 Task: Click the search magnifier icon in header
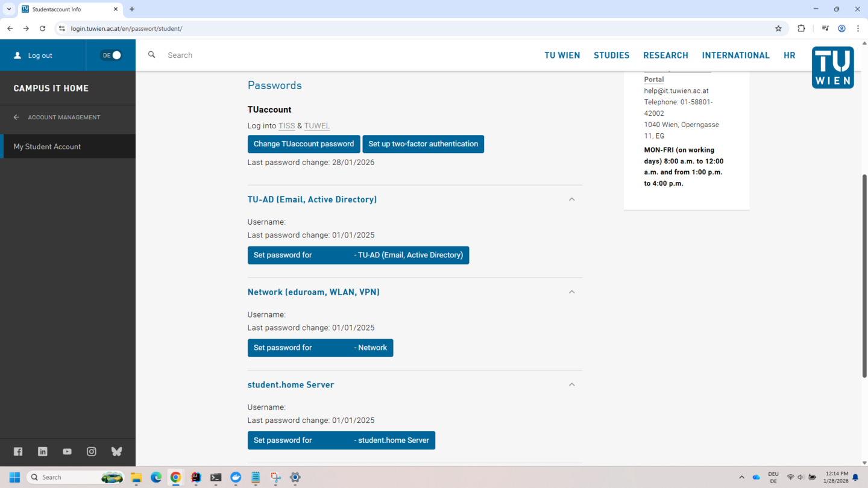152,55
